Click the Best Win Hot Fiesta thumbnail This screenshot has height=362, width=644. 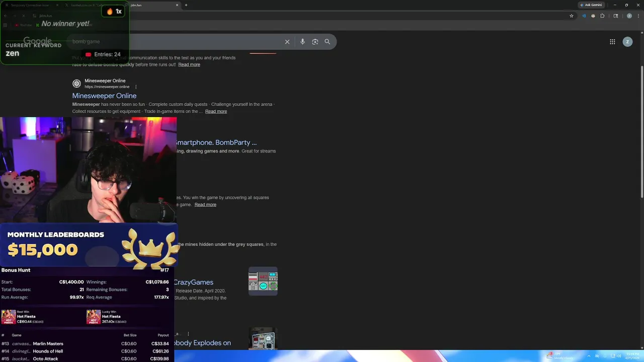pyautogui.click(x=9, y=317)
